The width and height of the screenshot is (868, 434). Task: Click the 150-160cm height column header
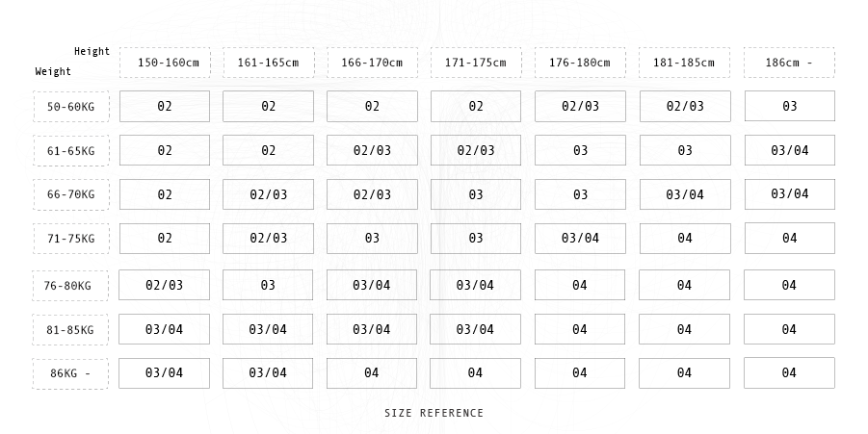click(168, 64)
